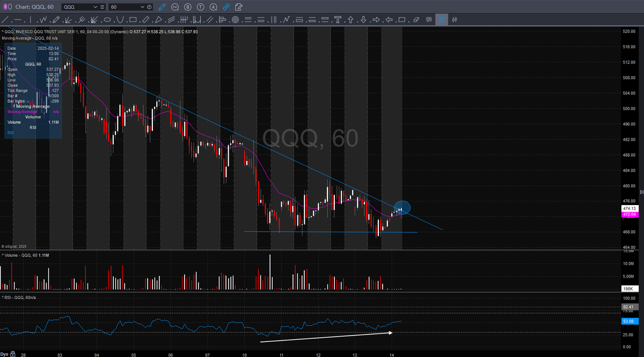
Task: Expand the QQQ symbol dropdown
Action: pyautogui.click(x=95, y=7)
